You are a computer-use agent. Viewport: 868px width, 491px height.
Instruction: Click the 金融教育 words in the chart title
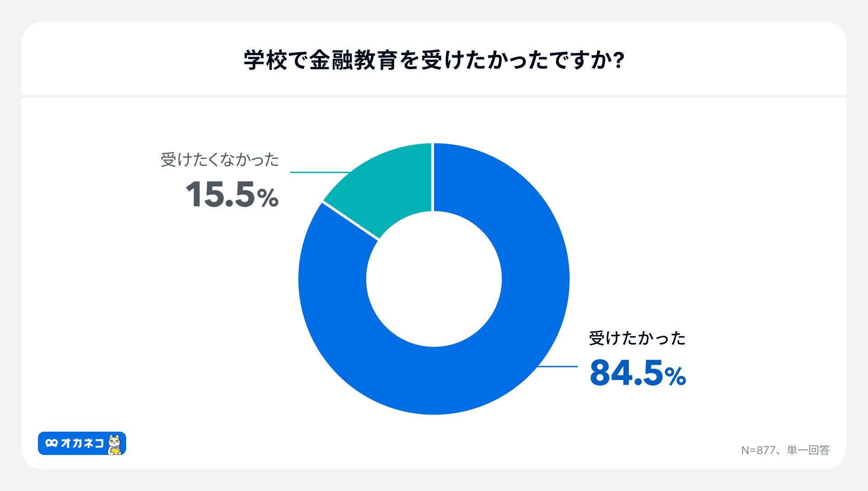pos(354,60)
